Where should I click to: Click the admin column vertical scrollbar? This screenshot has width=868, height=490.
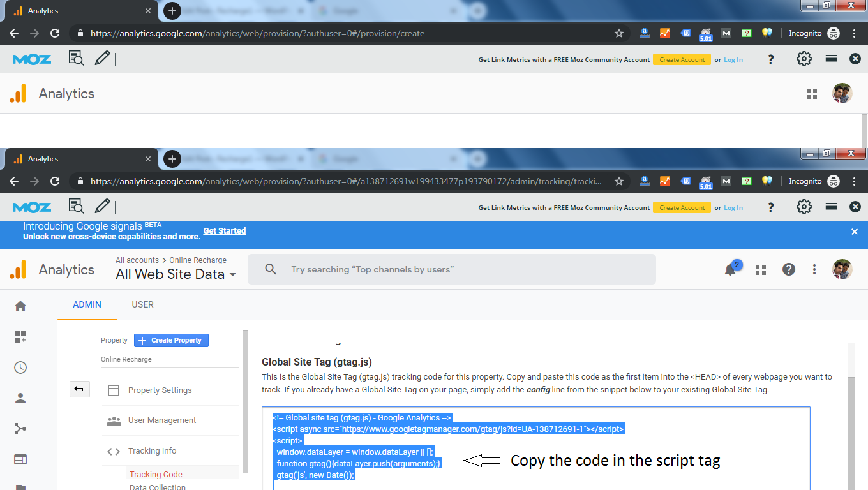coord(246,402)
